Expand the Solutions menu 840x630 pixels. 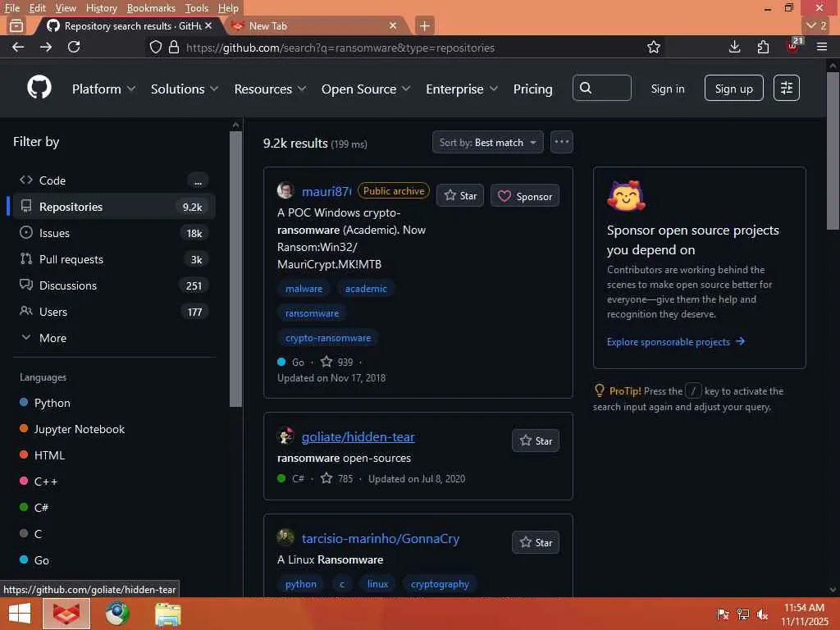click(x=185, y=89)
